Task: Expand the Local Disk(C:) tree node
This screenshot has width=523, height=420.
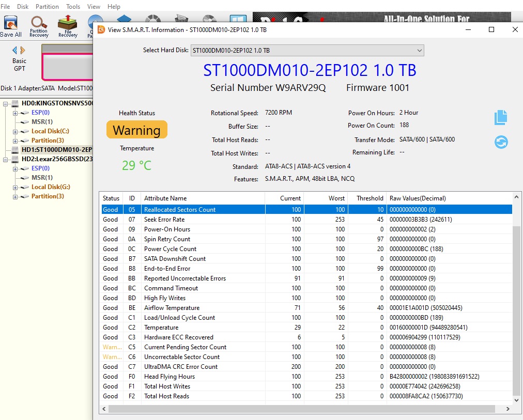Action: point(15,132)
